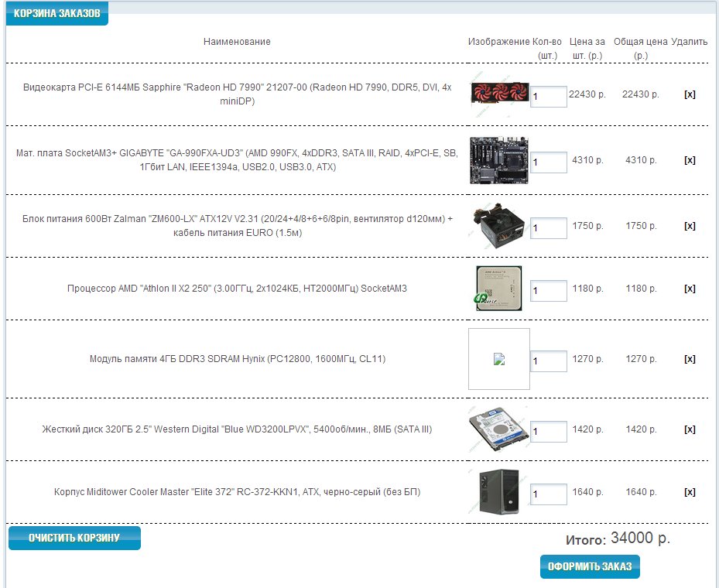Remove the Sapphire Radeon HD 7990 video card
This screenshot has width=719, height=588.
[690, 94]
